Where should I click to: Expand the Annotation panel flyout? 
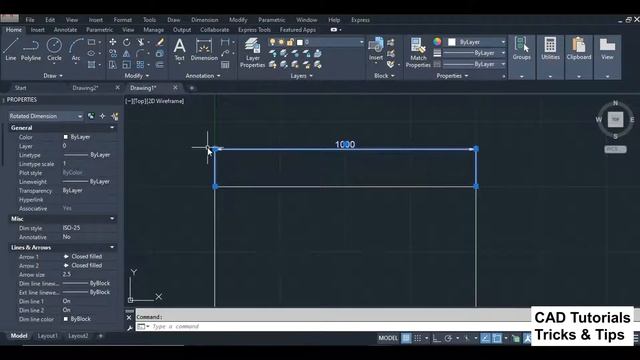(x=203, y=76)
